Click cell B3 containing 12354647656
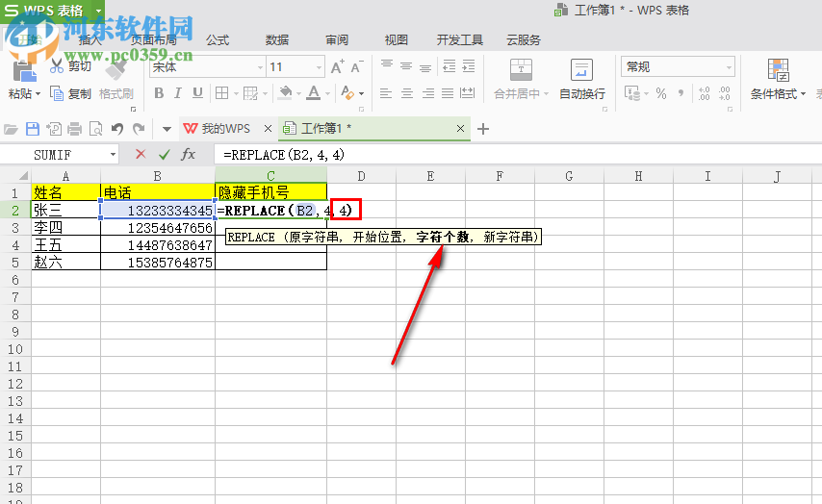Viewport: 822px width, 504px height. click(x=158, y=228)
